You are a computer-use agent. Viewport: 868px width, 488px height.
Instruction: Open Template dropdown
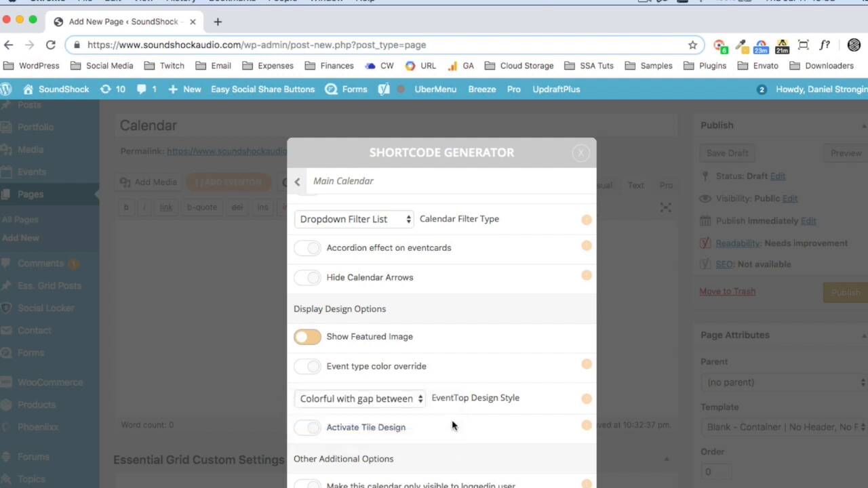point(785,427)
